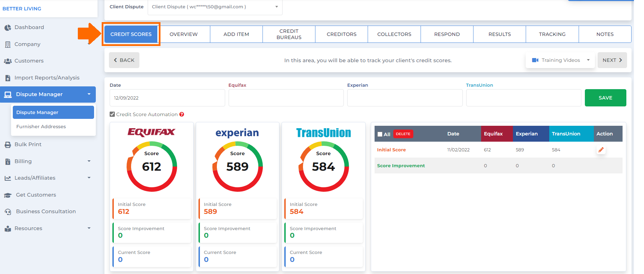This screenshot has width=644, height=274.
Task: Click the Equifax score input field
Action: click(286, 98)
